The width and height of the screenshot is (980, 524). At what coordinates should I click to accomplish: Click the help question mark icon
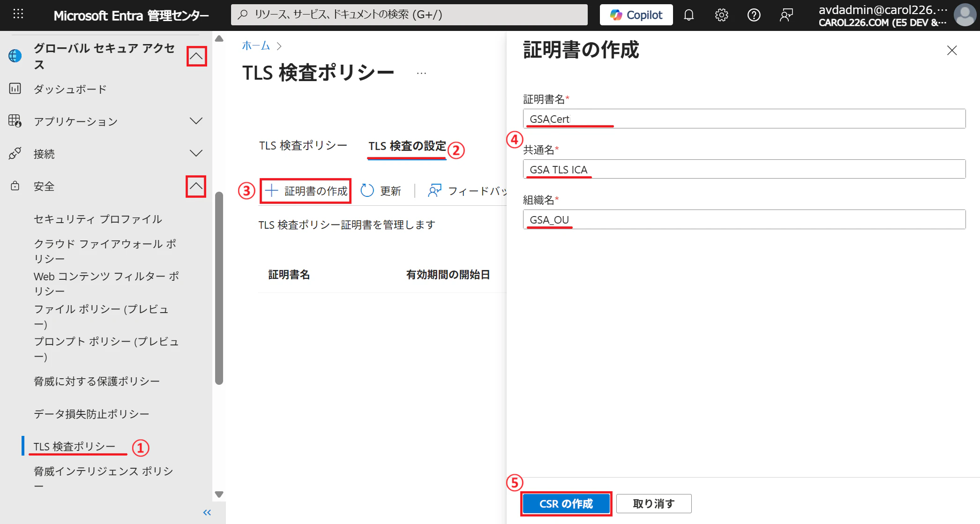pos(754,15)
